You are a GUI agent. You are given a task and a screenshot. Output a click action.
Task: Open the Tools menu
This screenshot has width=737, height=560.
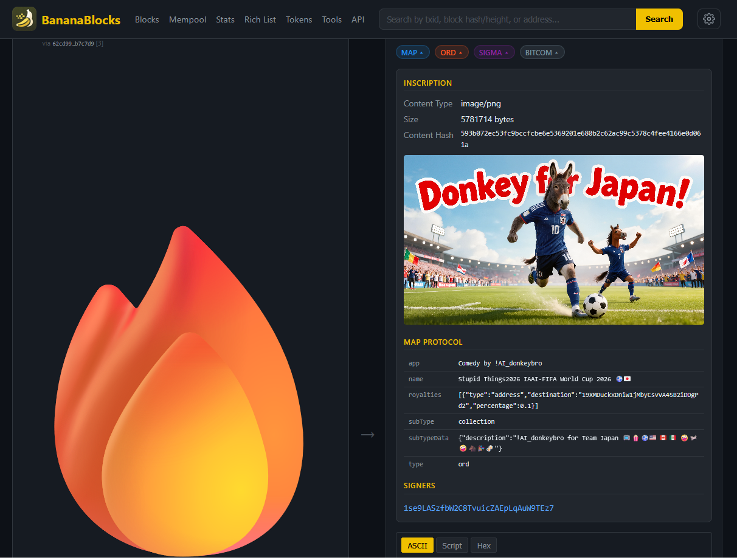click(x=332, y=19)
